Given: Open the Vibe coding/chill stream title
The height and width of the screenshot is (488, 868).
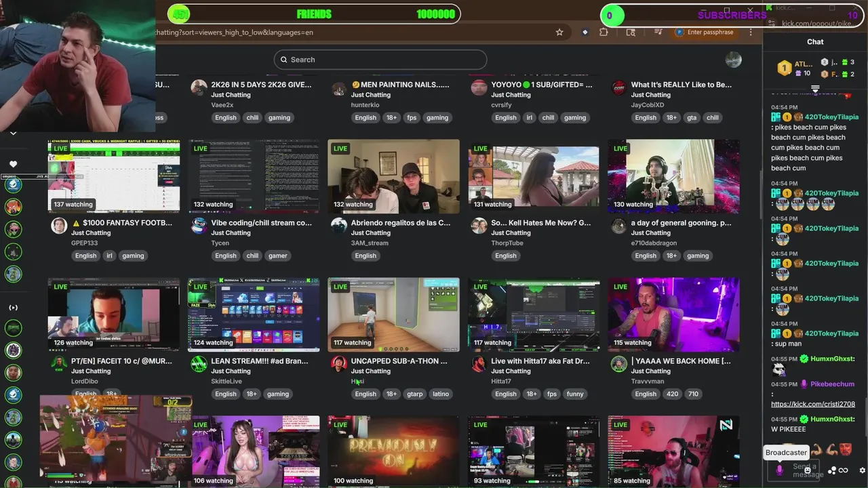Looking at the screenshot, I should (262, 223).
